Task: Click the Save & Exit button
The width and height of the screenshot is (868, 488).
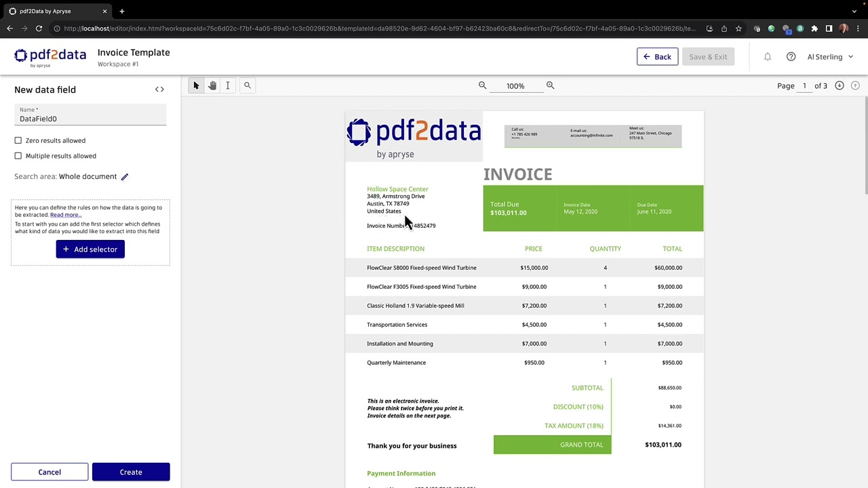Action: click(708, 57)
